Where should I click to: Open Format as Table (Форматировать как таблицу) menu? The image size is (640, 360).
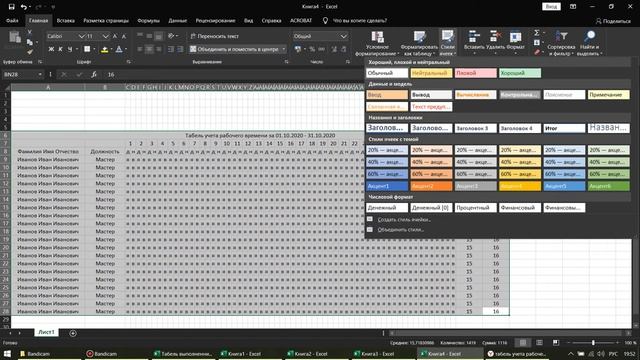click(x=419, y=43)
